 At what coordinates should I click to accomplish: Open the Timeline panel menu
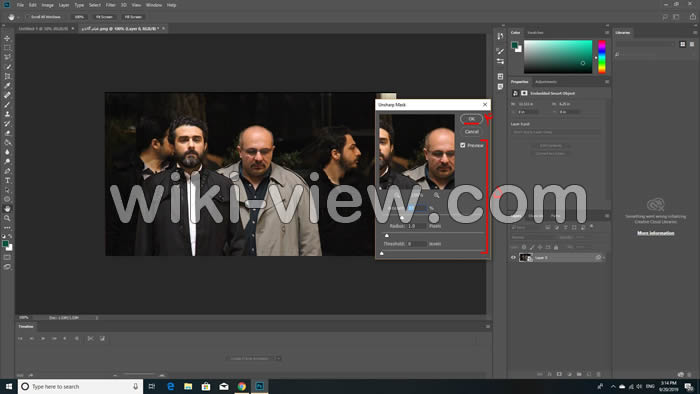[488, 327]
